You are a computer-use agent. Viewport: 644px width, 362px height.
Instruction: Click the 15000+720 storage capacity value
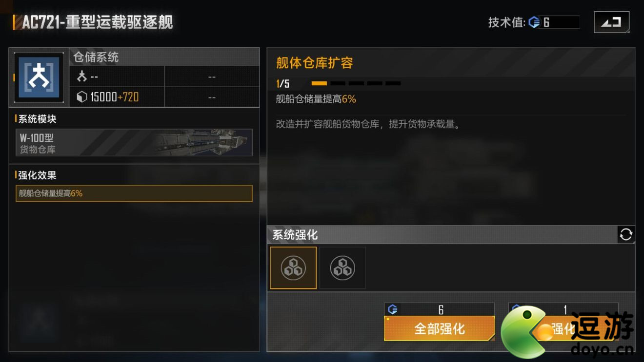[x=115, y=97]
